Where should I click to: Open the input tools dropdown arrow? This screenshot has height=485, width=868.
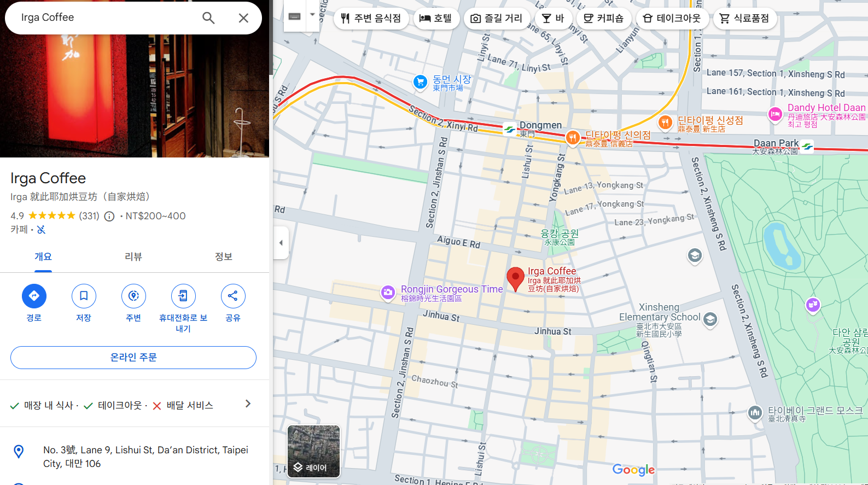[x=312, y=15]
